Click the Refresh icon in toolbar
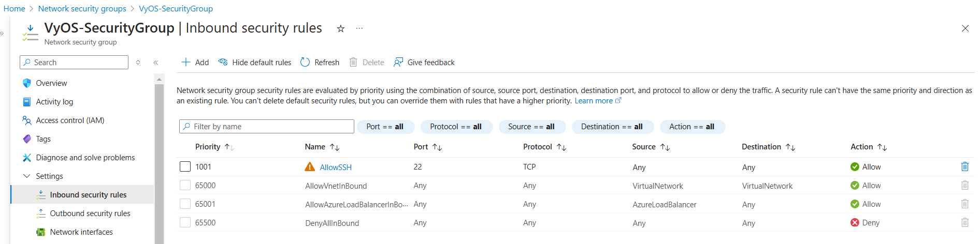The image size is (980, 244). point(305,63)
